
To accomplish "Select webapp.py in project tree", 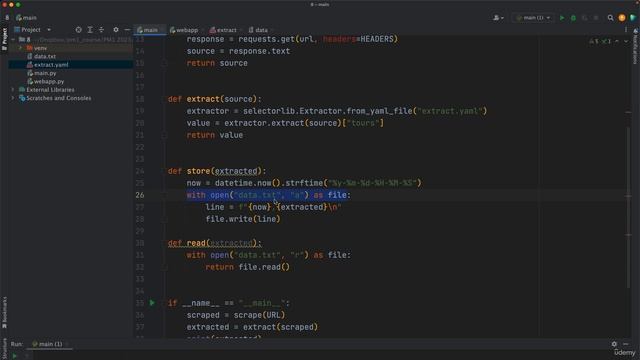I will tap(49, 82).
